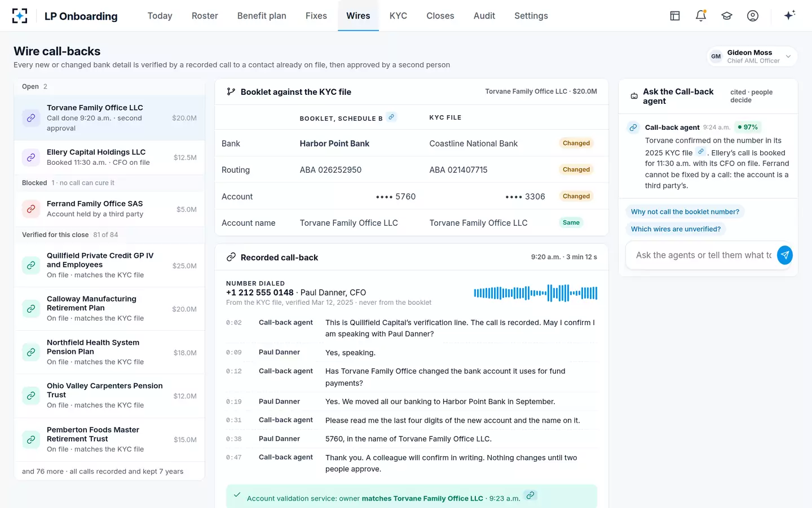Select Calloway Manufacturing Retirement Plan row
Image resolution: width=812 pixels, height=508 pixels.
point(109,309)
